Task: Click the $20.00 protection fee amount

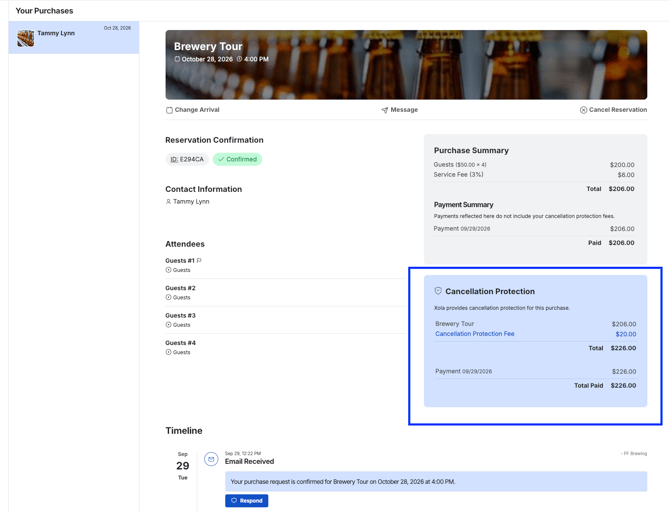Action: click(626, 334)
